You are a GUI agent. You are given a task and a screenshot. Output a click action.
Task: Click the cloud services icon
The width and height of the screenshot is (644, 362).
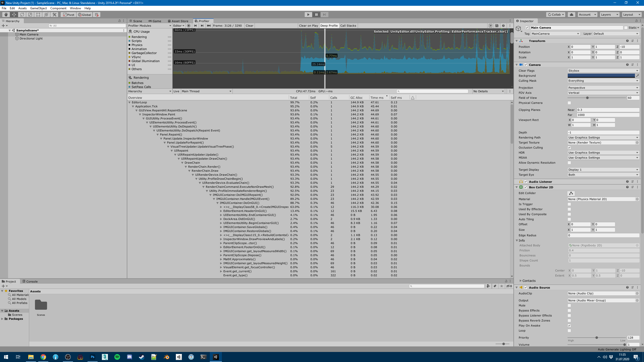(571, 15)
